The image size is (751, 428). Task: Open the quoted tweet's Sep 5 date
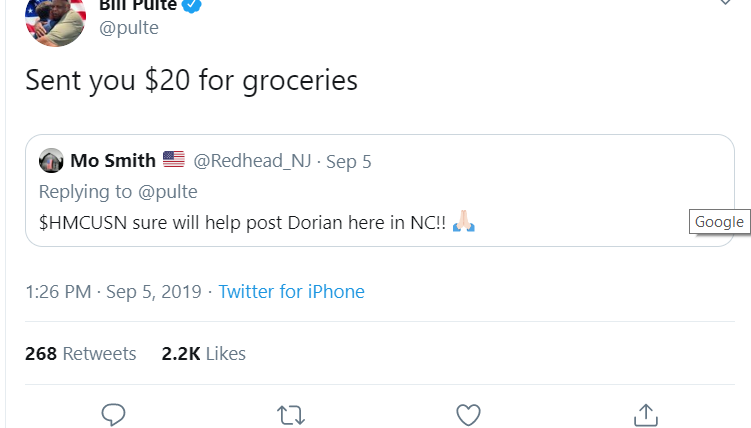point(348,161)
